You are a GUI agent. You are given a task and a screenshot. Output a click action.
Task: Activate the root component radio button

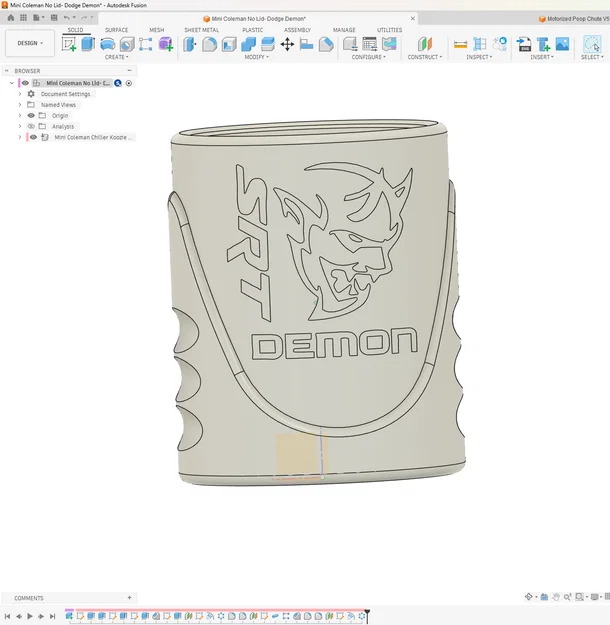(129, 83)
